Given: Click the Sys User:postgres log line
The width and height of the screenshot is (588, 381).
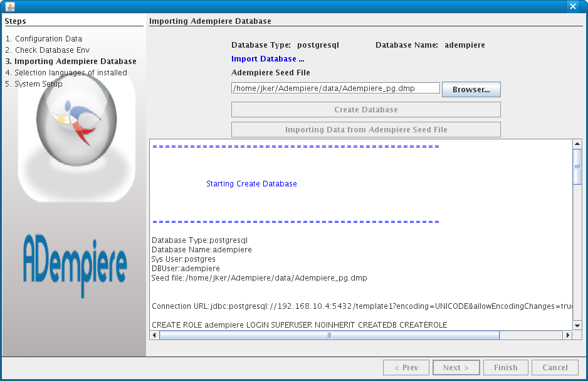Looking at the screenshot, I should tap(184, 259).
